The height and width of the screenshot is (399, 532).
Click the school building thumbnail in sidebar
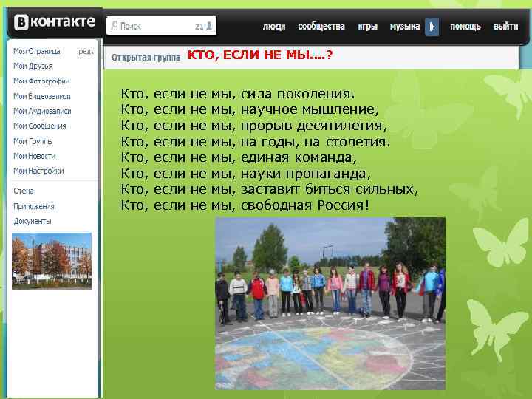(x=52, y=261)
